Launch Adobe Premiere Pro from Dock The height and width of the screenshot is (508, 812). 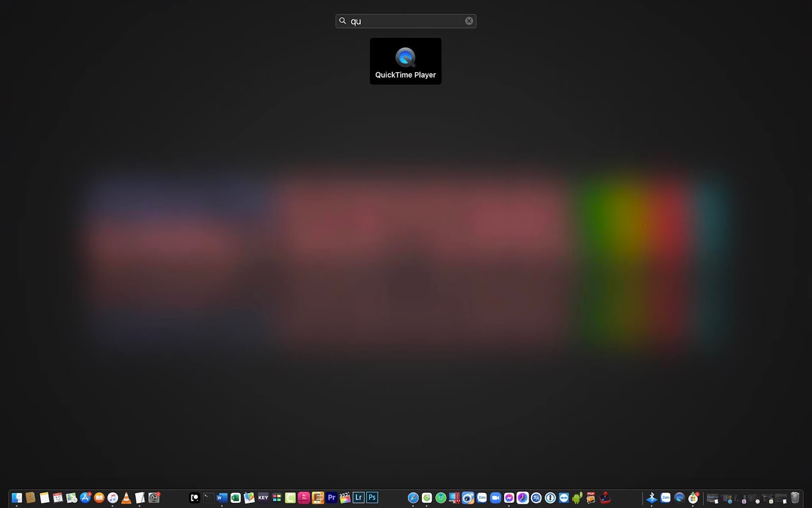pos(331,497)
